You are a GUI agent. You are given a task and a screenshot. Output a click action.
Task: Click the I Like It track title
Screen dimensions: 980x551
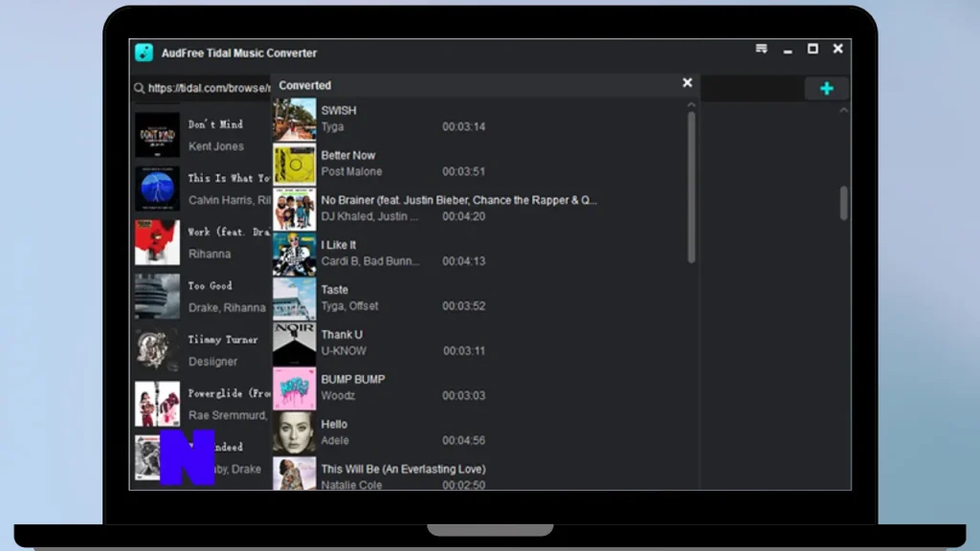pyautogui.click(x=338, y=246)
